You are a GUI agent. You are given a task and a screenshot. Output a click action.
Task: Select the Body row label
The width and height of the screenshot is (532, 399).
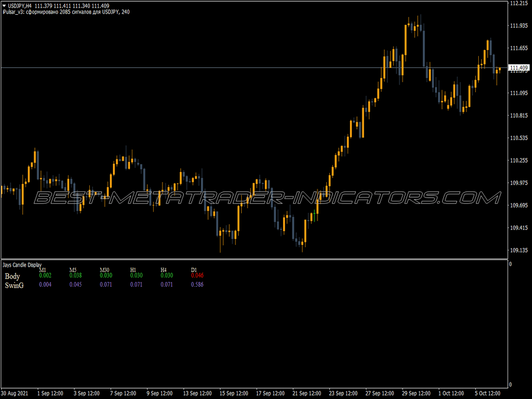coord(12,275)
